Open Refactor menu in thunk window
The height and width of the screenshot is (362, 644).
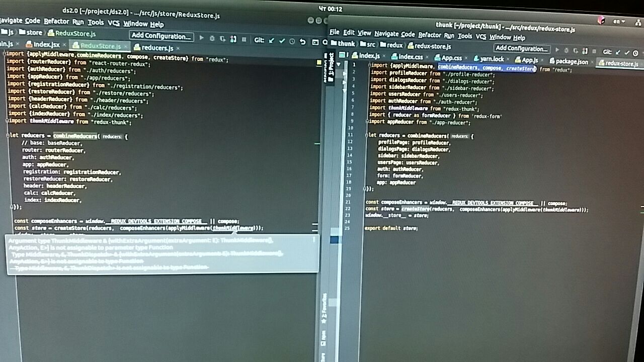(x=430, y=35)
